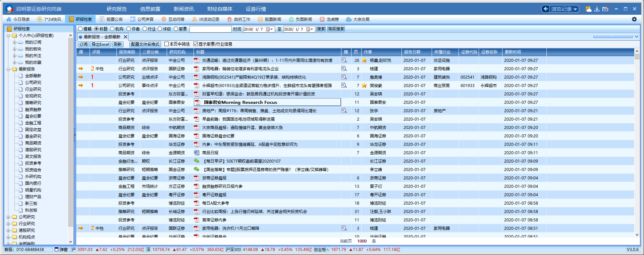Expand the tab list chevron at right
This screenshot has width=644, height=255.
[637, 37]
